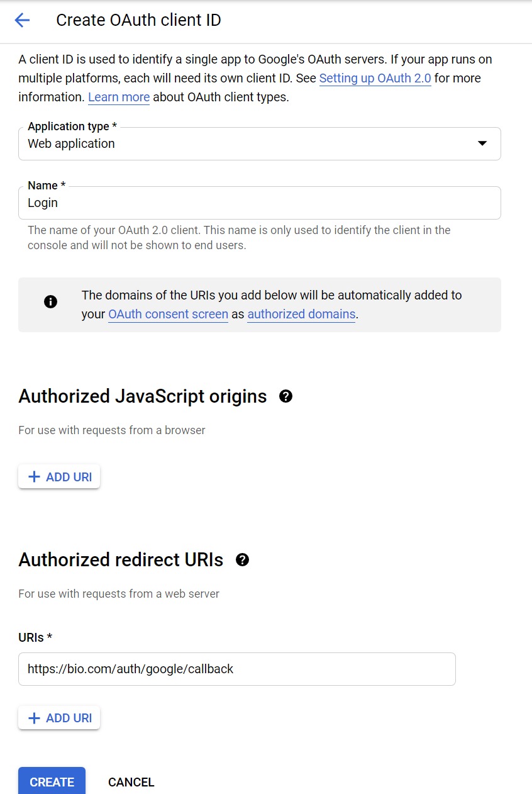Click the info icon in the notice box
Image resolution: width=532 pixels, height=794 pixels.
click(x=51, y=301)
